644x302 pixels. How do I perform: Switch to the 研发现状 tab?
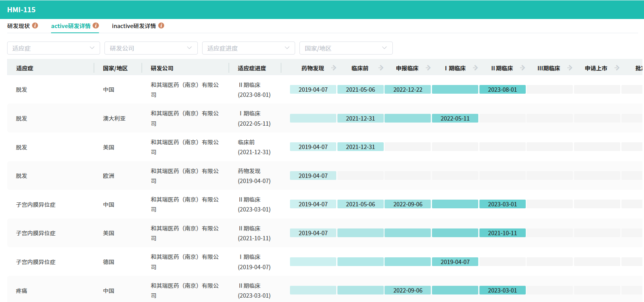point(19,26)
